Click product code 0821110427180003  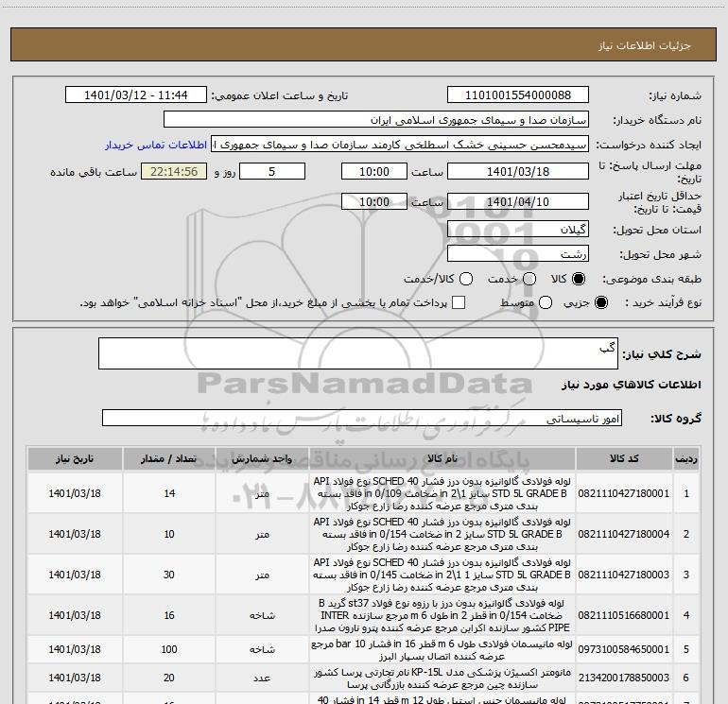tap(624, 575)
